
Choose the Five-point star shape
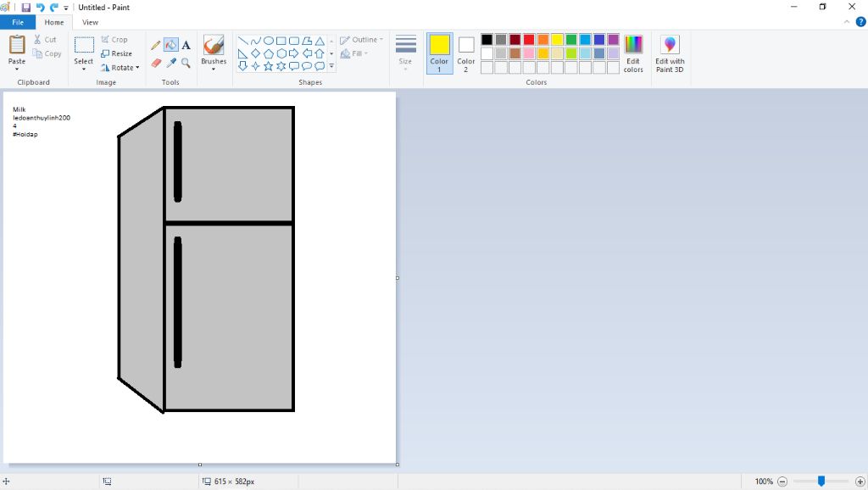(x=269, y=66)
